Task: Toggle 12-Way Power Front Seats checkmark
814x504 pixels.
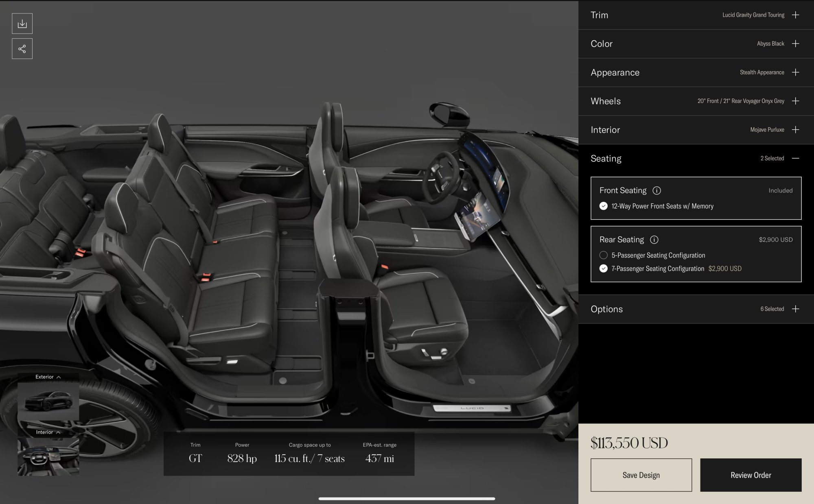Action: pyautogui.click(x=604, y=206)
